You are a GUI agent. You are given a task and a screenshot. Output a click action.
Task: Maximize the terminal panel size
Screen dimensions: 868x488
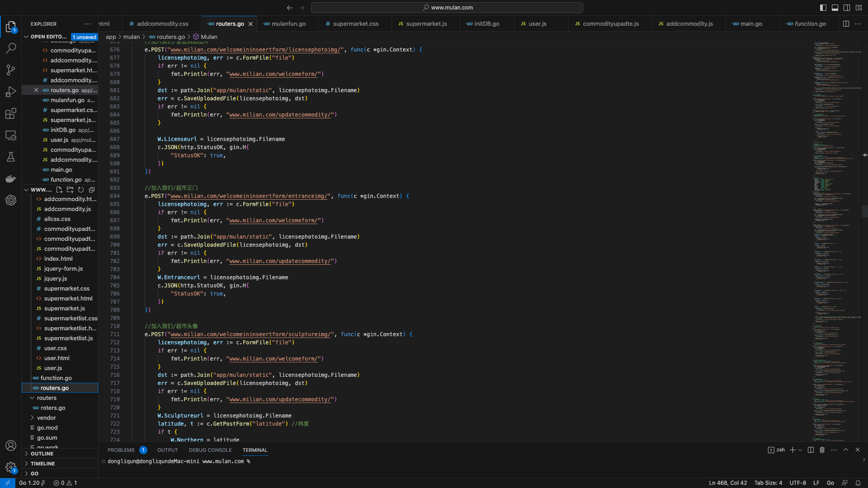pos(846,450)
